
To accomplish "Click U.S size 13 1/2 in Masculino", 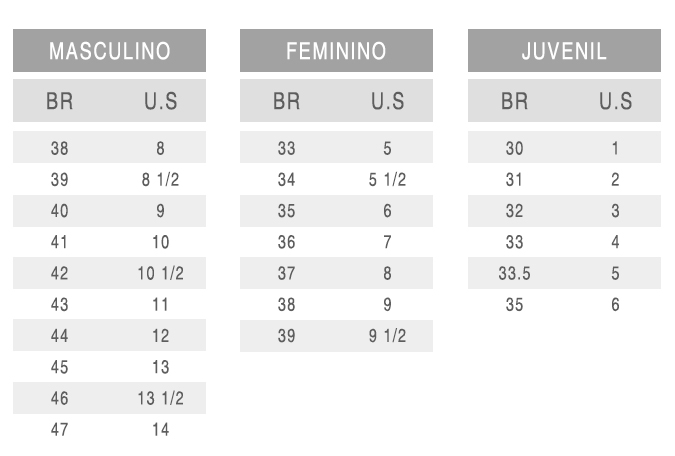I will (160, 398).
